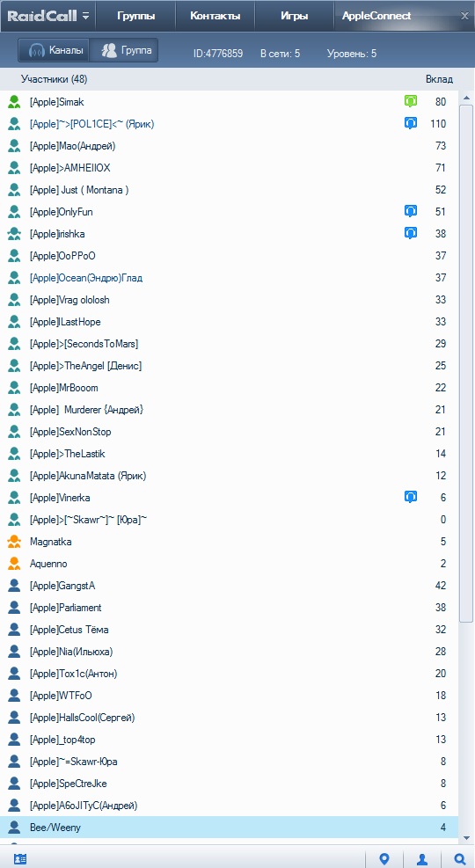Click the blue headset icon for POL1CE
The width and height of the screenshot is (475, 868).
point(410,123)
